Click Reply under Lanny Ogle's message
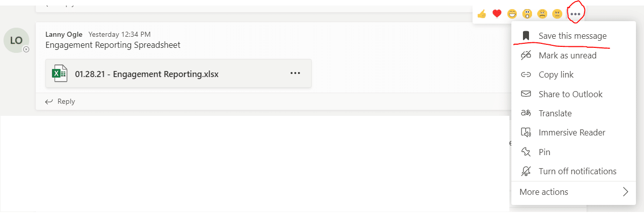 click(60, 101)
